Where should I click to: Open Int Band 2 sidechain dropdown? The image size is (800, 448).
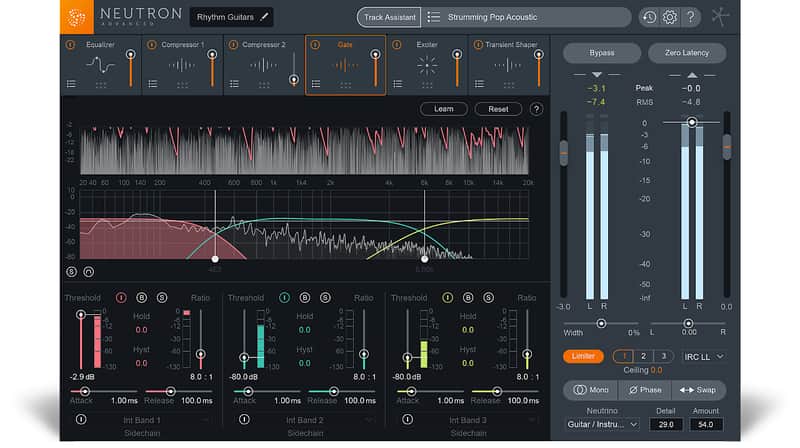(x=311, y=420)
